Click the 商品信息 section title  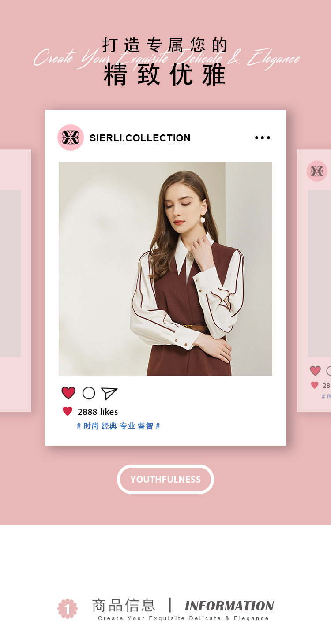[124, 605]
